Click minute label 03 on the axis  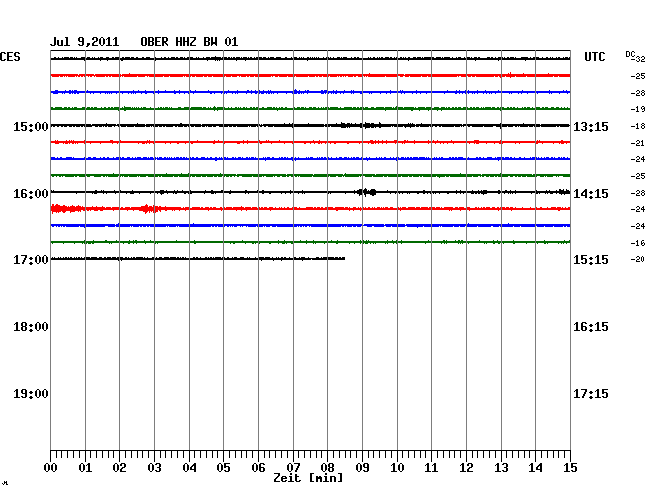[x=154, y=468]
